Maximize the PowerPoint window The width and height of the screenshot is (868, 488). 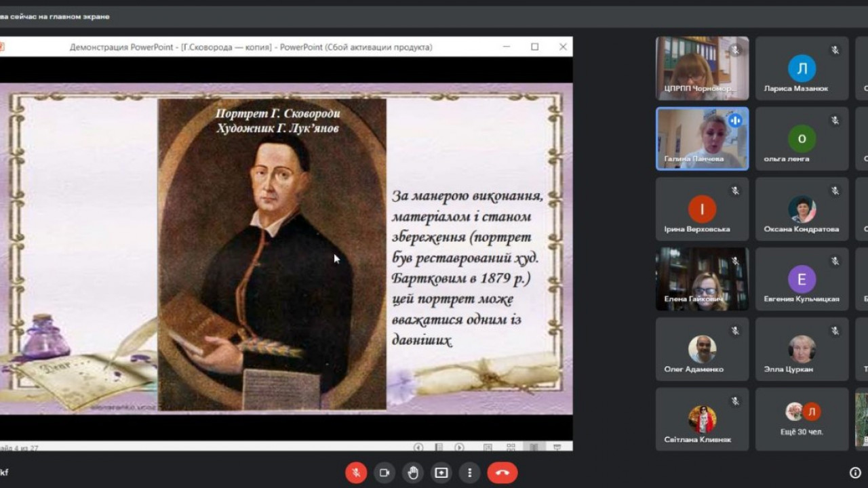click(x=534, y=47)
